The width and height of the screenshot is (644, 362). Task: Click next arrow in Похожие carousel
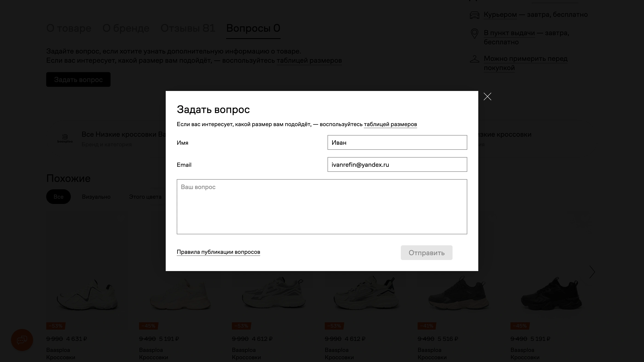[592, 272]
